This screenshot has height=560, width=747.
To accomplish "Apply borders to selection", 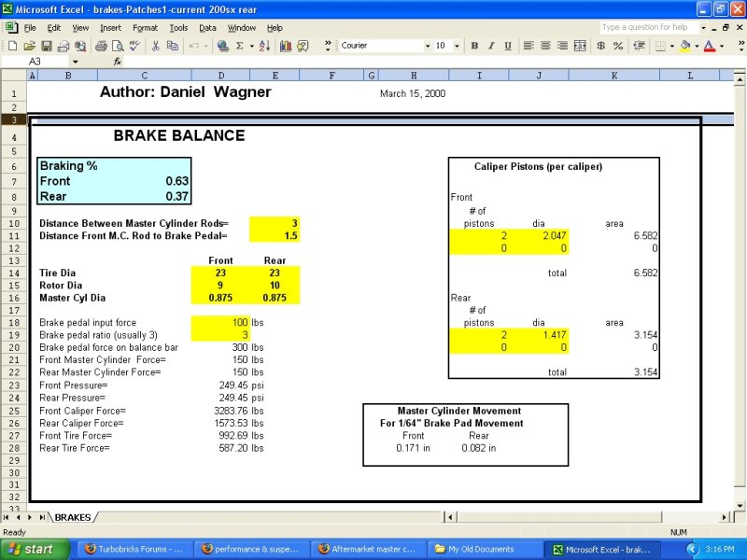I will tap(660, 46).
